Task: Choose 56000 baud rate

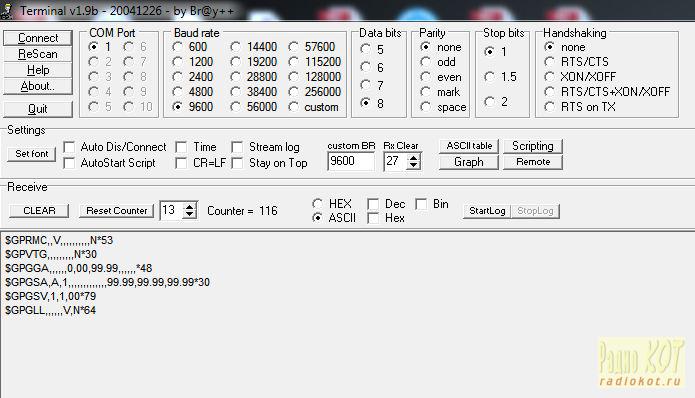Action: click(x=235, y=107)
